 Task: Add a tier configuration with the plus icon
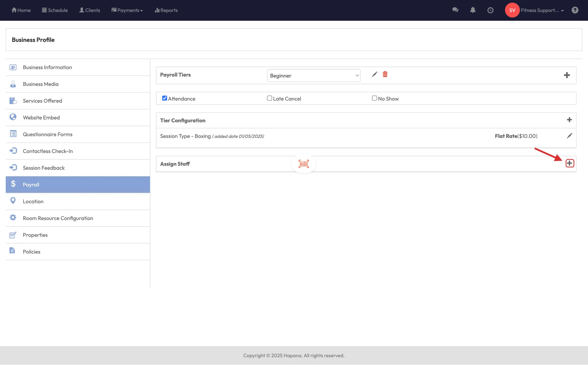point(569,120)
